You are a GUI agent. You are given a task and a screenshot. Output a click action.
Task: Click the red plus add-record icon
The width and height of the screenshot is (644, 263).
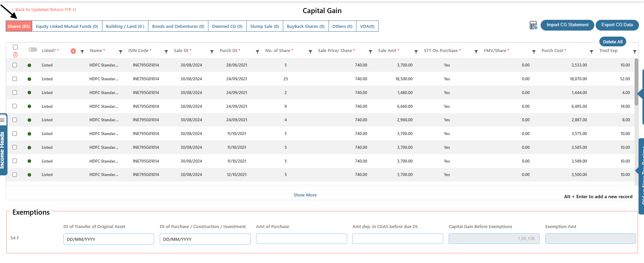tap(73, 51)
